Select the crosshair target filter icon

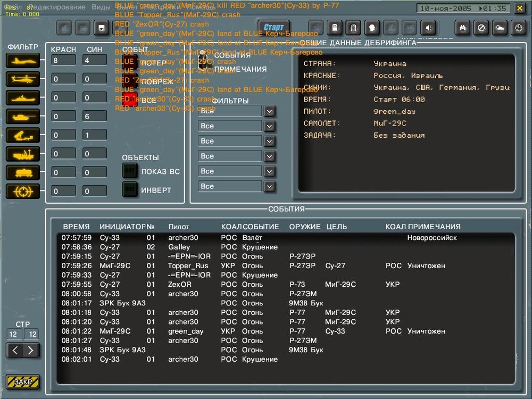click(23, 191)
